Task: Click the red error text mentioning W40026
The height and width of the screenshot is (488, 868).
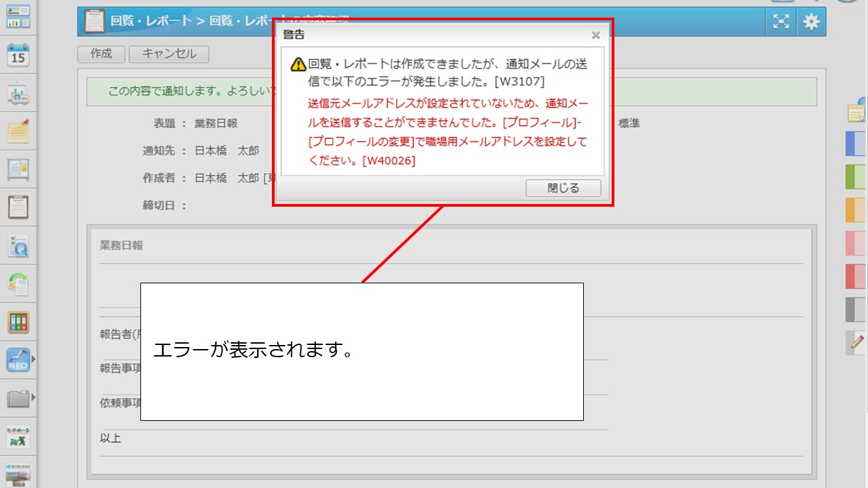Action: (x=448, y=132)
